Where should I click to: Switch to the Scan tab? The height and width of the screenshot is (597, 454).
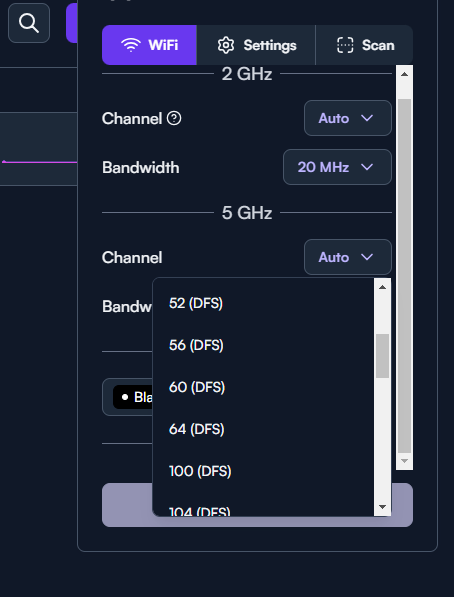click(x=364, y=45)
